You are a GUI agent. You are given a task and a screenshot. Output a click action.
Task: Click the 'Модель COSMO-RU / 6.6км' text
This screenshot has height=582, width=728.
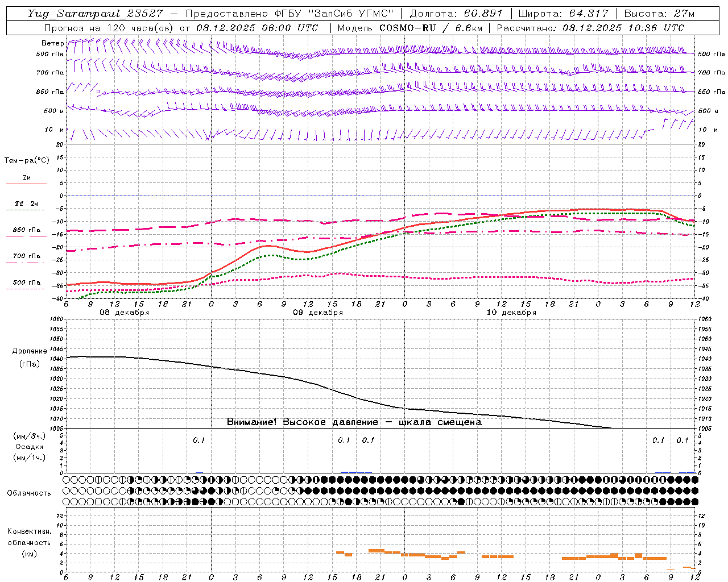tap(409, 28)
